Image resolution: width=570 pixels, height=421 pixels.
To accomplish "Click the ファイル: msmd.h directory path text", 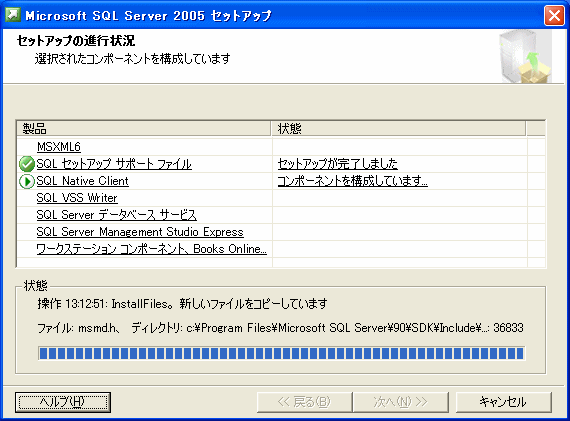I will [x=280, y=328].
